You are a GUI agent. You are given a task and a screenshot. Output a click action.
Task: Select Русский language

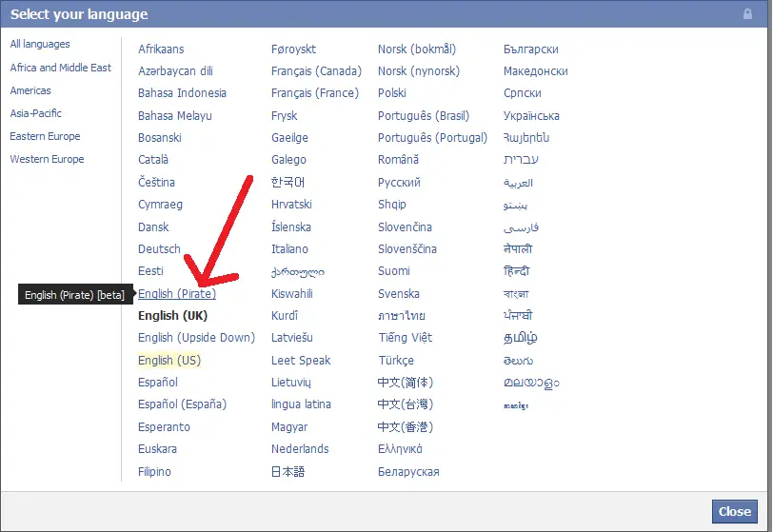tap(399, 182)
